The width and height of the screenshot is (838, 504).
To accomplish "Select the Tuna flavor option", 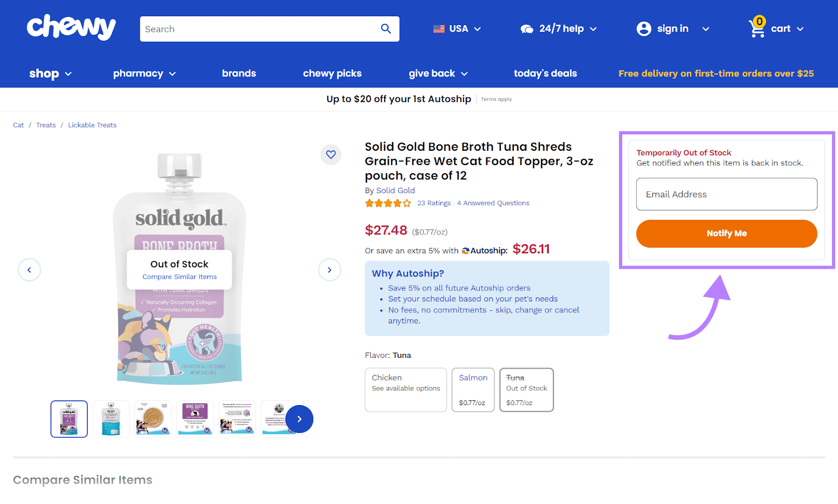I will click(526, 389).
